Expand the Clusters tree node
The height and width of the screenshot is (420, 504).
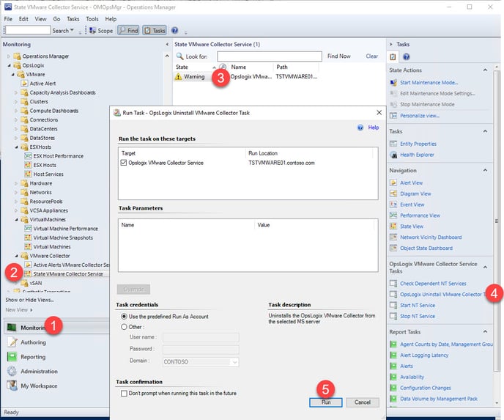click(x=16, y=102)
